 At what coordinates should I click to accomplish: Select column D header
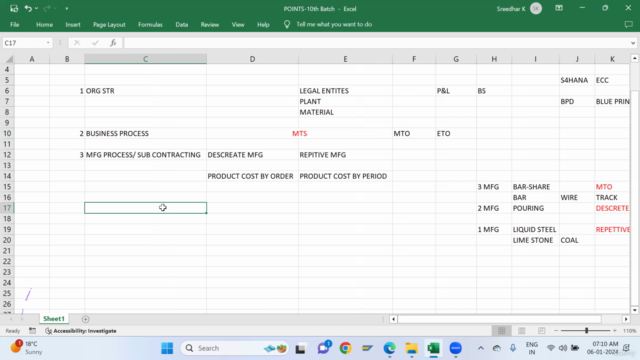pos(252,59)
